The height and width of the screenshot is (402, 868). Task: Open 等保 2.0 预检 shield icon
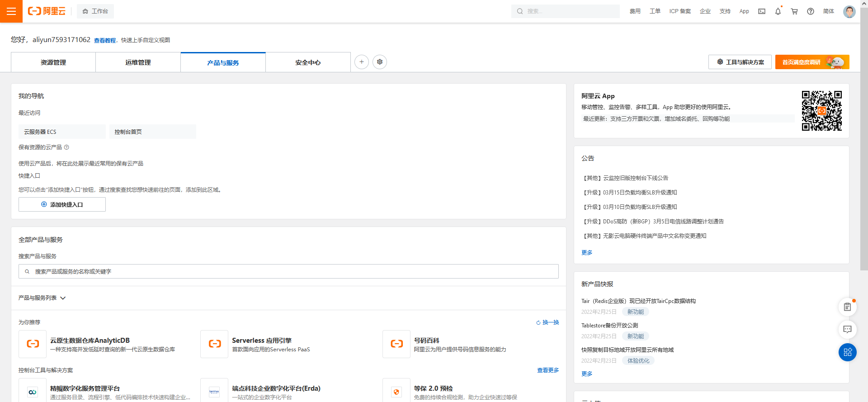point(396,391)
